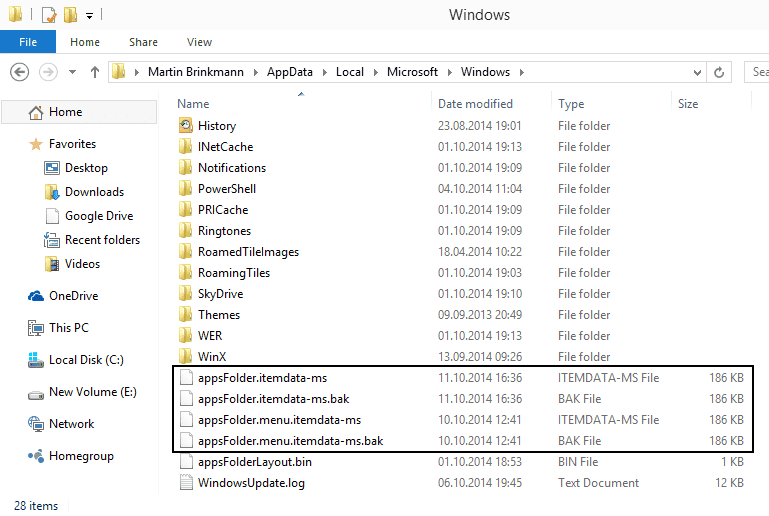Screen dimensions: 769x516
Task: Open Desktop under Favorites
Action: tap(86, 168)
